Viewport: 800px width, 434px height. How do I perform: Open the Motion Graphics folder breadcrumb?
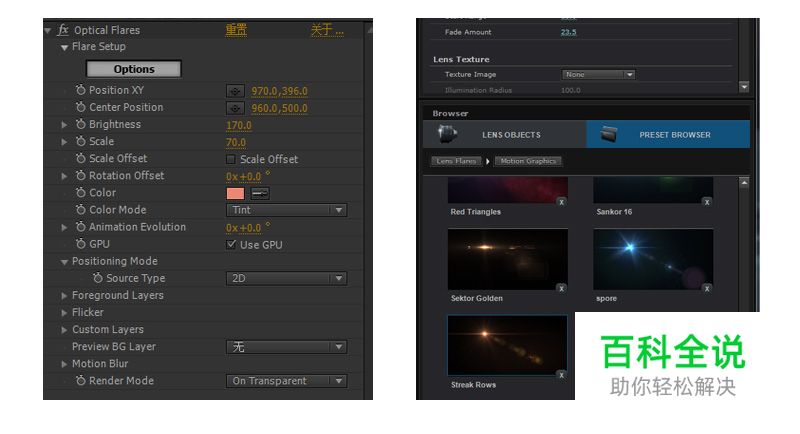click(x=528, y=161)
